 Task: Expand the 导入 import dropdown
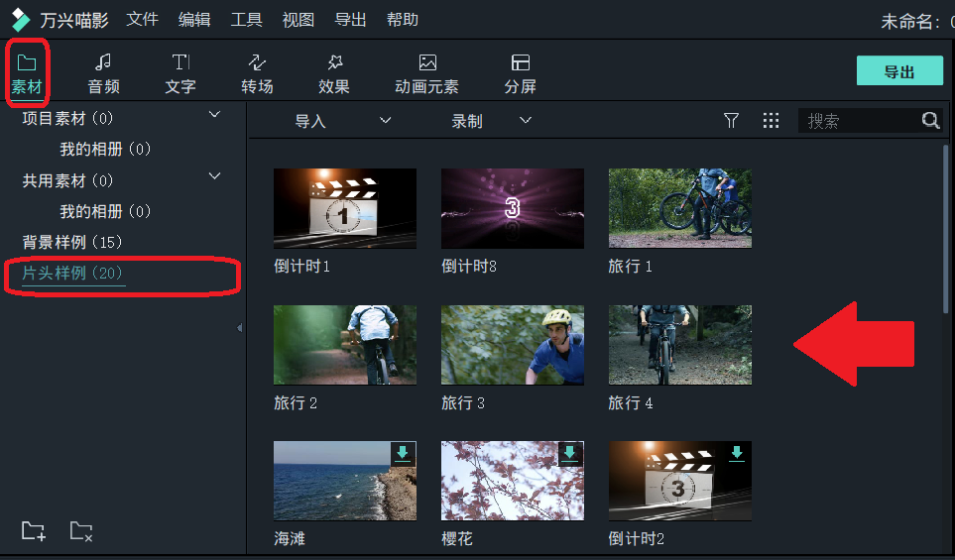pos(385,121)
